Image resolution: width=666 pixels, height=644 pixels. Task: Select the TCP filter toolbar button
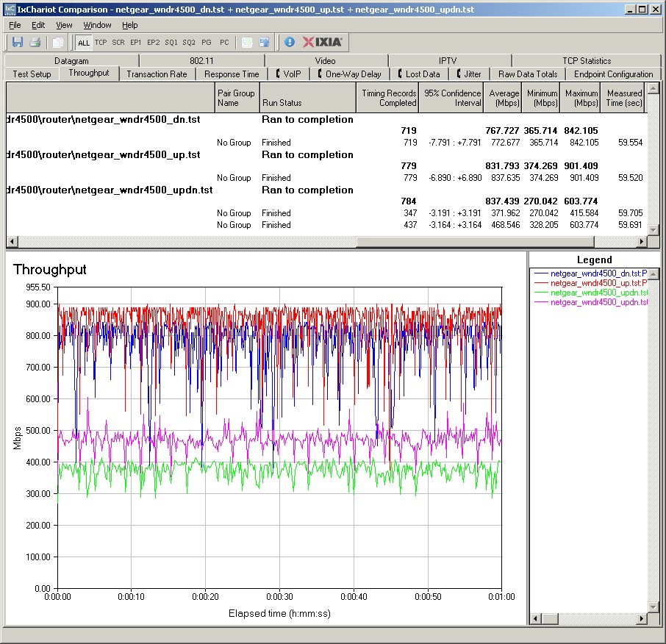pyautogui.click(x=101, y=43)
